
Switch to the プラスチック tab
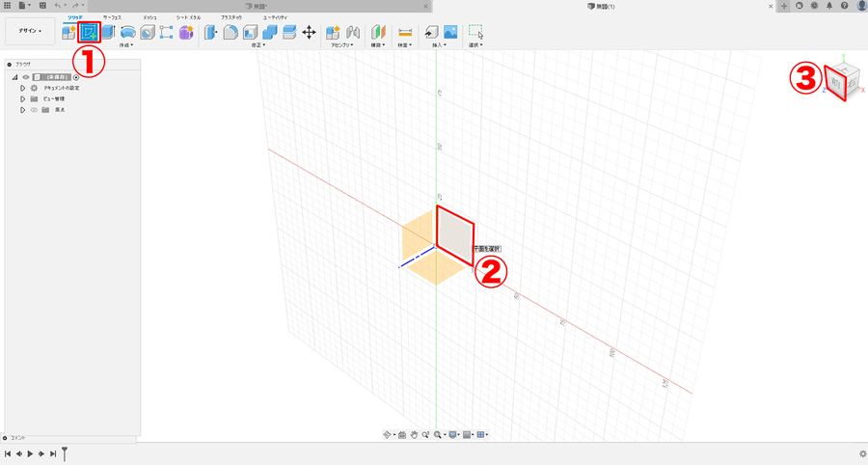tap(231, 17)
